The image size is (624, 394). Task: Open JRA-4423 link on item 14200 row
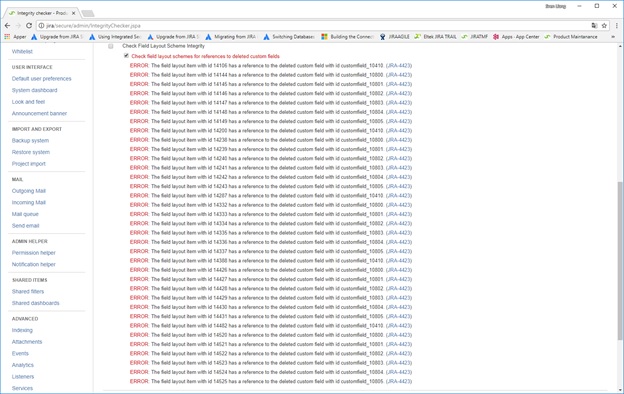pyautogui.click(x=399, y=131)
